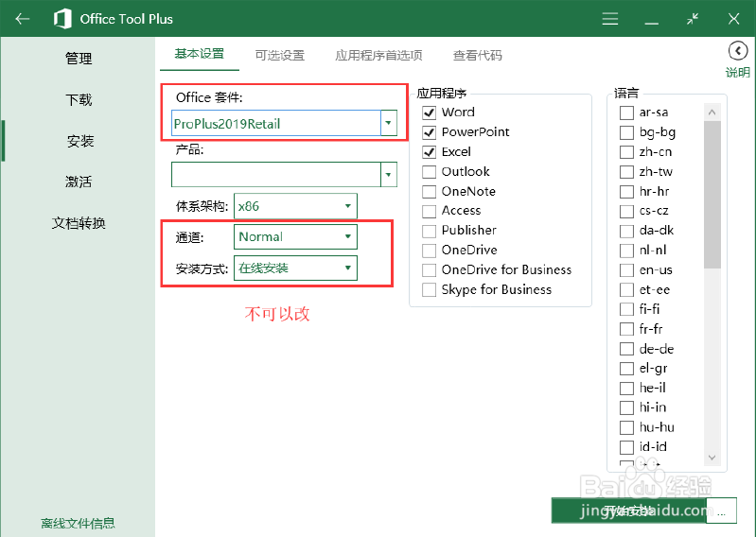Open the 体系架构 x86 dropdown
Viewport: 756px width, 537px height.
point(295,206)
